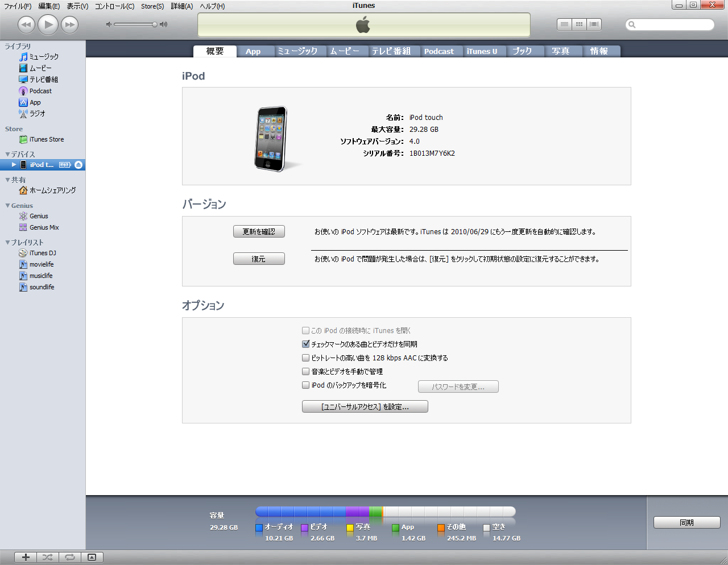This screenshot has height=565, width=728.
Task: Collapse the Genius section
Action: coord(7,206)
